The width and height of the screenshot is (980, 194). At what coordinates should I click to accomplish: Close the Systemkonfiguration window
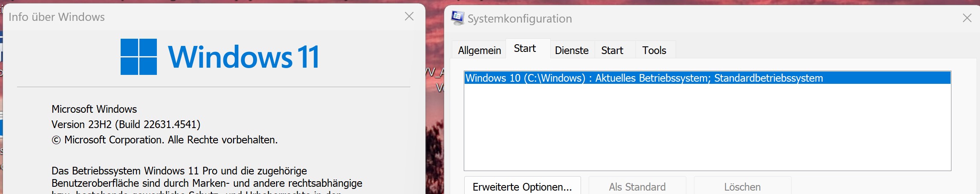coord(967,18)
